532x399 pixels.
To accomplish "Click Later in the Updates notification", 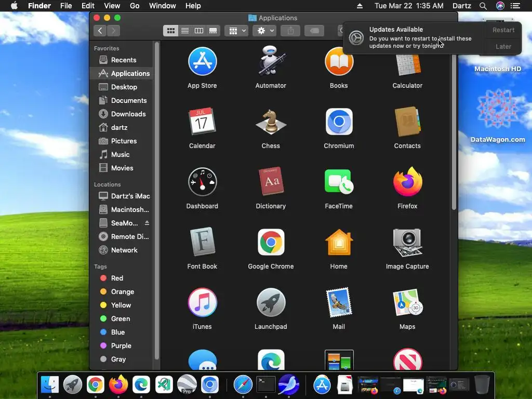I will (x=503, y=46).
